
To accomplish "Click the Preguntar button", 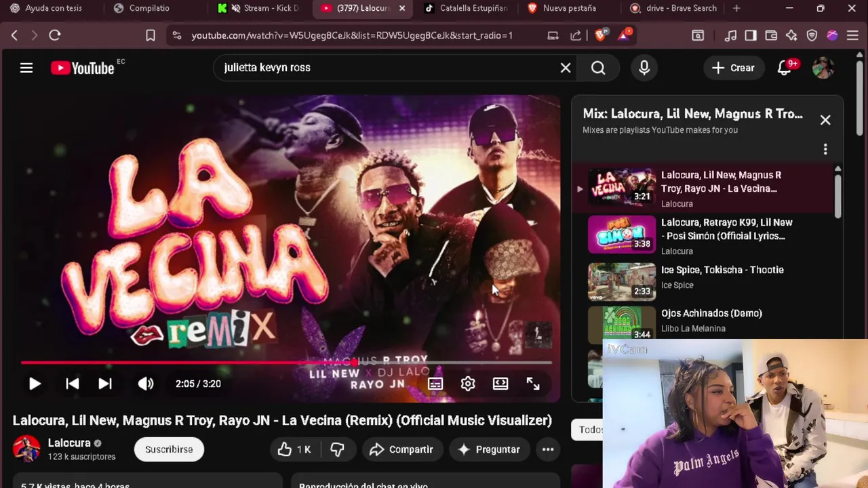I will (x=489, y=449).
